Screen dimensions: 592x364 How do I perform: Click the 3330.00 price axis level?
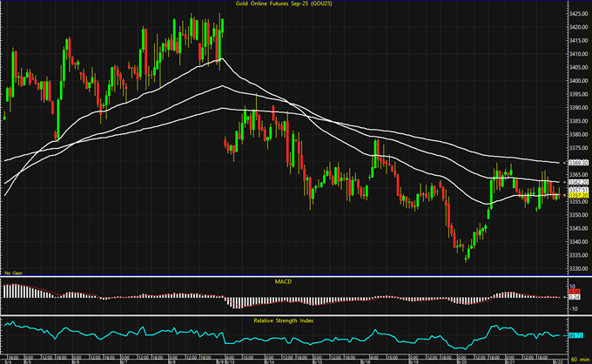click(576, 258)
